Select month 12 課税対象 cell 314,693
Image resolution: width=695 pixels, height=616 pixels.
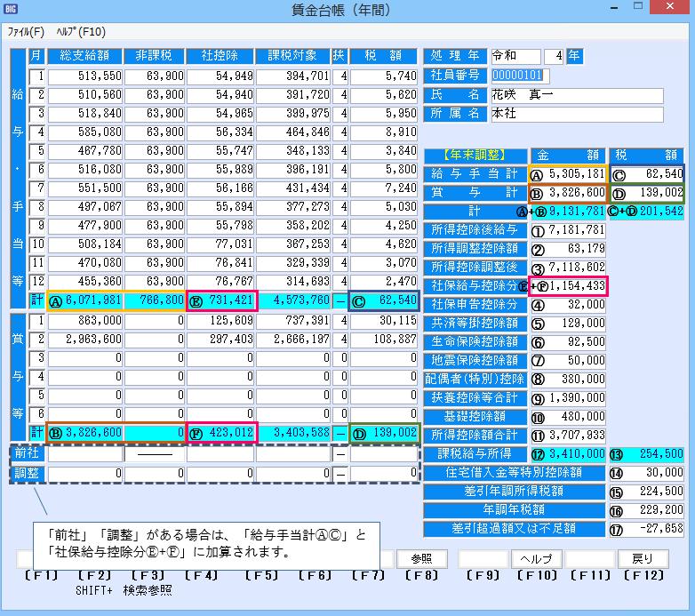293,281
